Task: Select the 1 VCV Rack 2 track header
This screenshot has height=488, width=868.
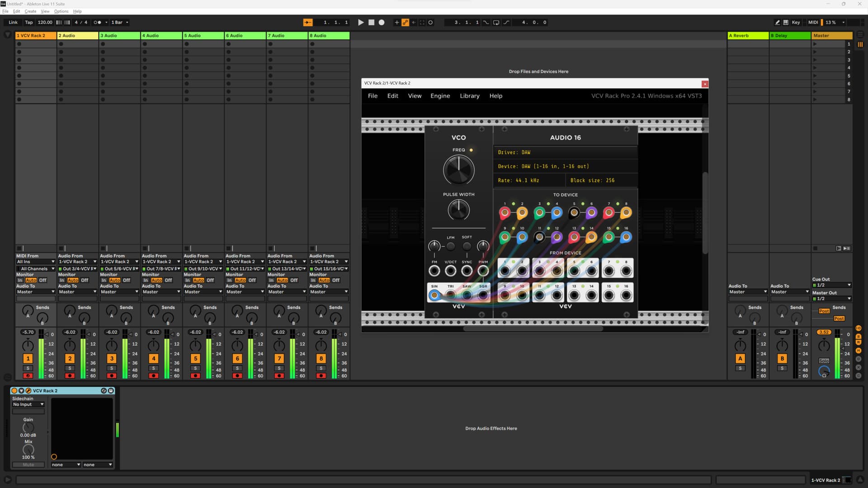Action: [x=36, y=35]
